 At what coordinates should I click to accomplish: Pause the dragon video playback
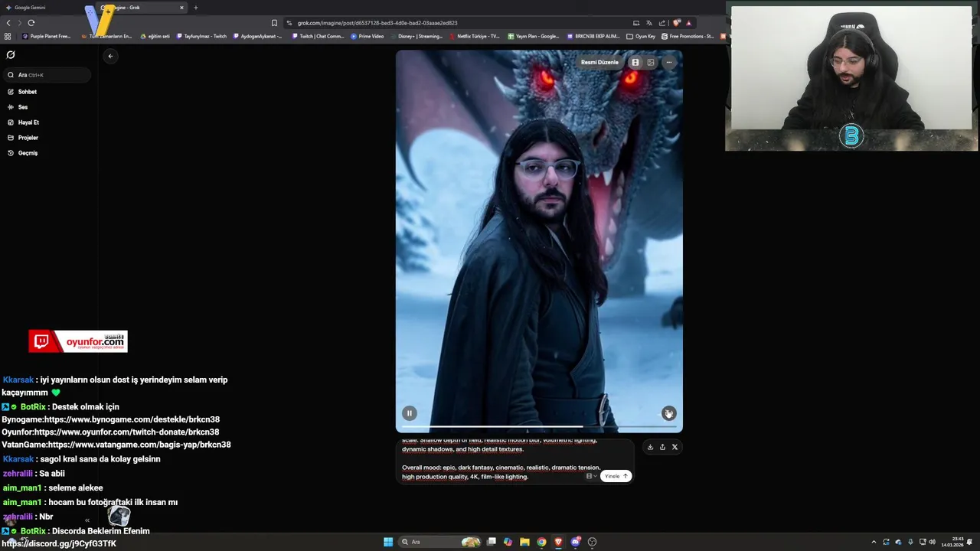410,413
